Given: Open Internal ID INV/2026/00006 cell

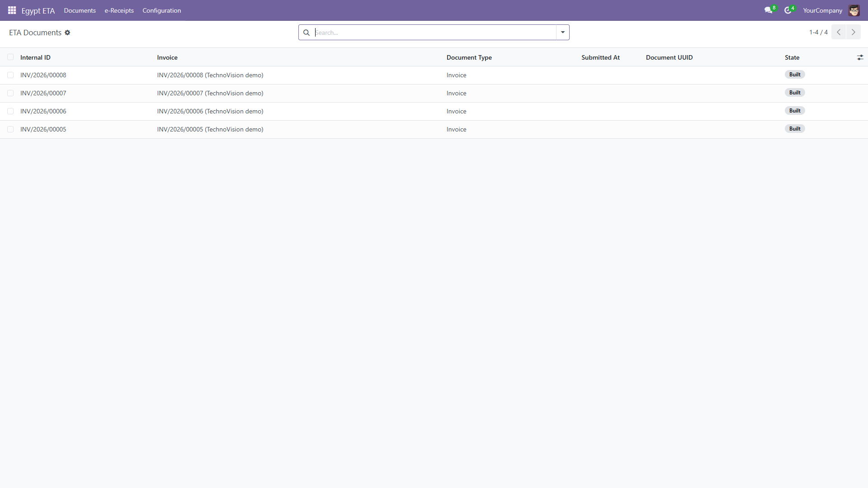Looking at the screenshot, I should 43,111.
